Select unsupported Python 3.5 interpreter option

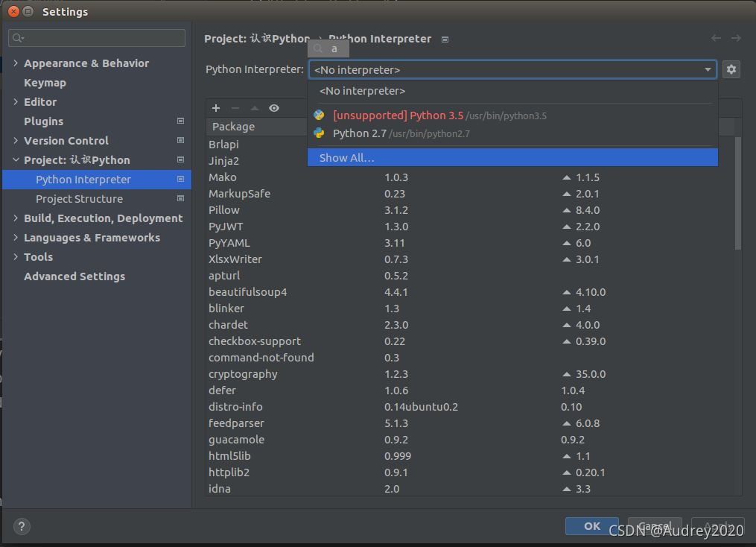pos(512,116)
